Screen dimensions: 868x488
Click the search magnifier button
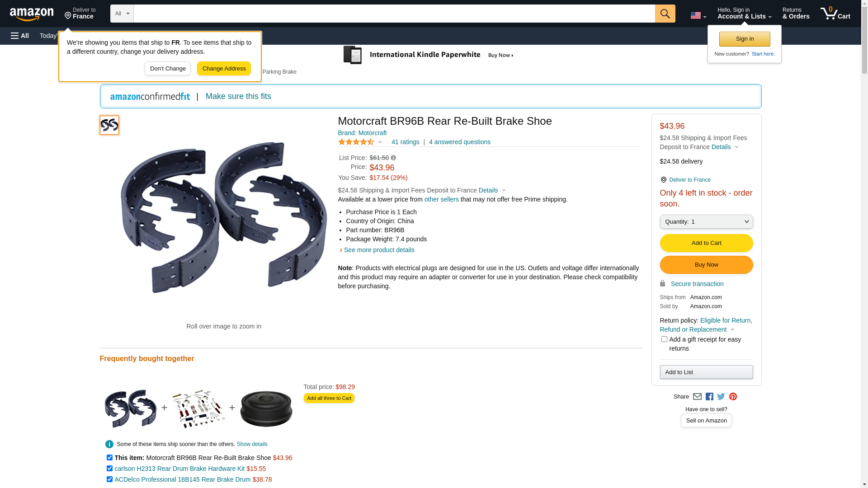[665, 14]
